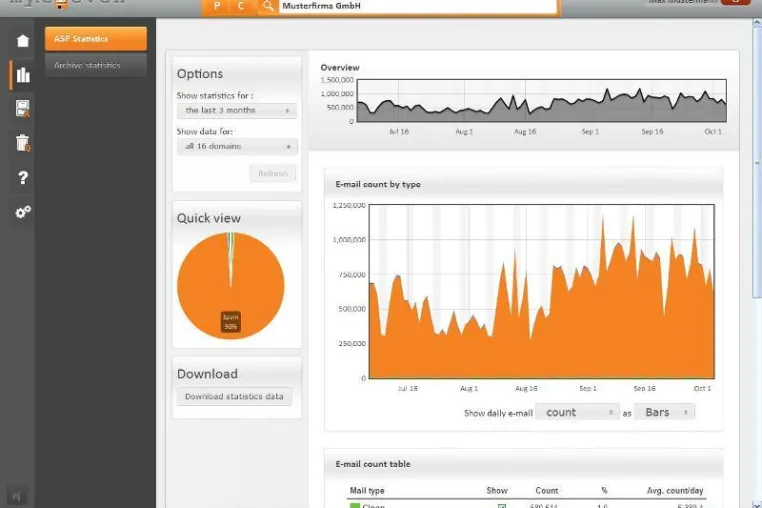This screenshot has height=508, width=762.
Task: Click the 'Show statistics for :' label
Action: pyautogui.click(x=215, y=95)
